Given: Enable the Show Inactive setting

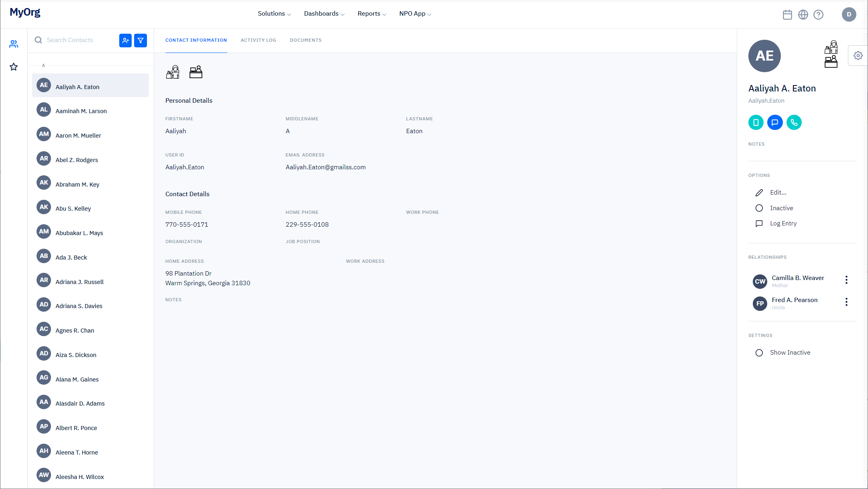Looking at the screenshot, I should 759,353.
